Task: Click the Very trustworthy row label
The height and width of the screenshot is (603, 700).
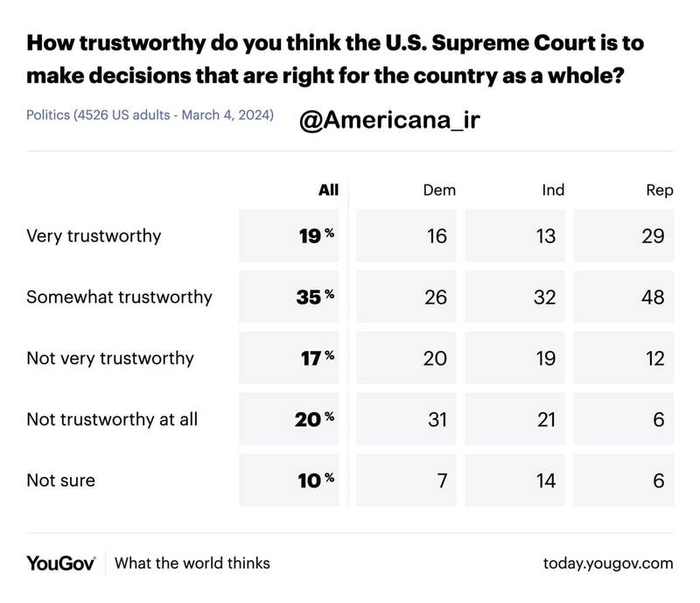Action: (94, 236)
